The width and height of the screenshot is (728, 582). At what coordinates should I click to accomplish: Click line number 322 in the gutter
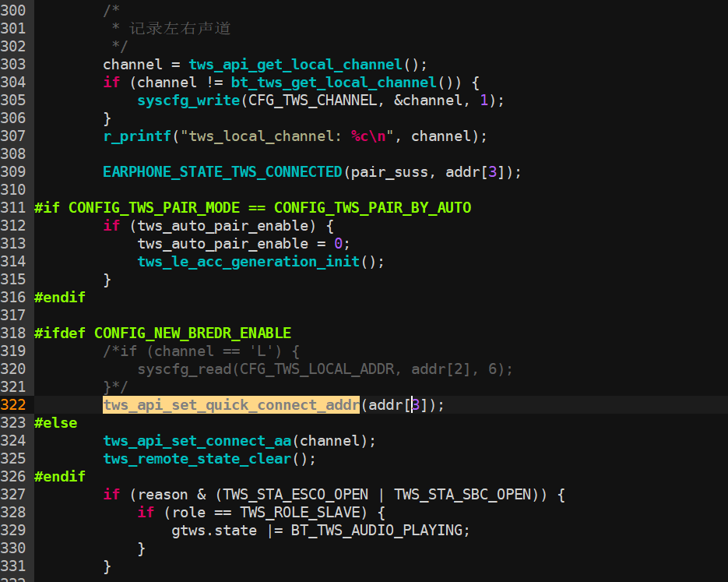pos(13,405)
